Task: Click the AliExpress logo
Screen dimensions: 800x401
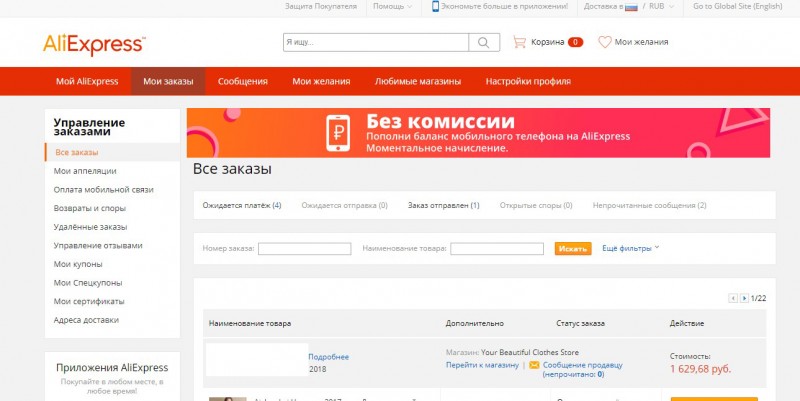Action: click(94, 44)
